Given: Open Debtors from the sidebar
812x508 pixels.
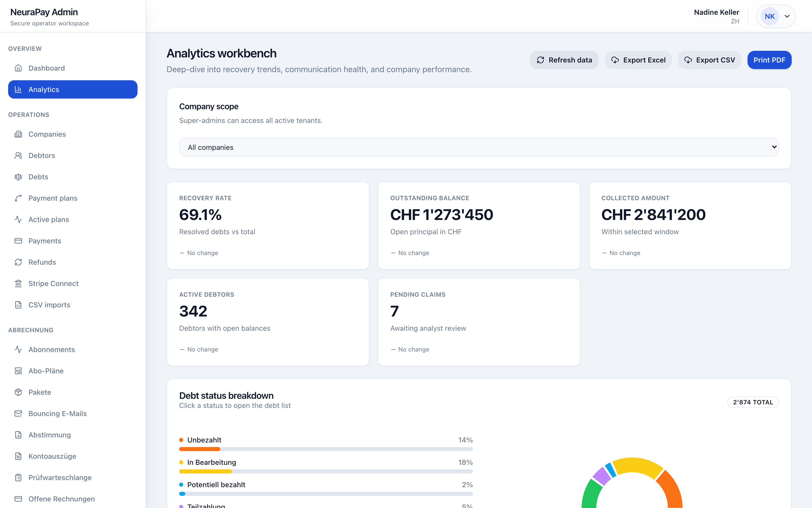Looking at the screenshot, I should [73, 155].
